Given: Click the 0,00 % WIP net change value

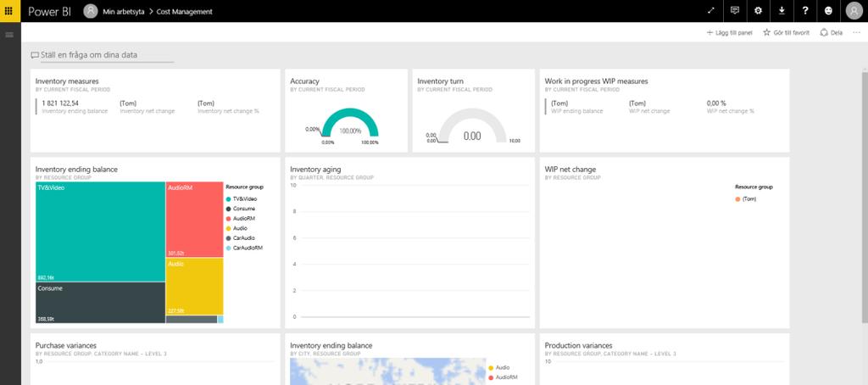Looking at the screenshot, I should coord(716,103).
